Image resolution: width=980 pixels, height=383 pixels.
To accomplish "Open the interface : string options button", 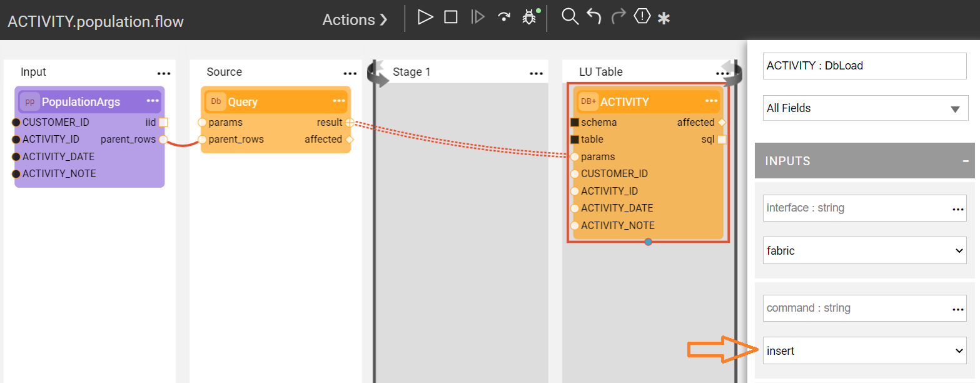I will pos(957,208).
